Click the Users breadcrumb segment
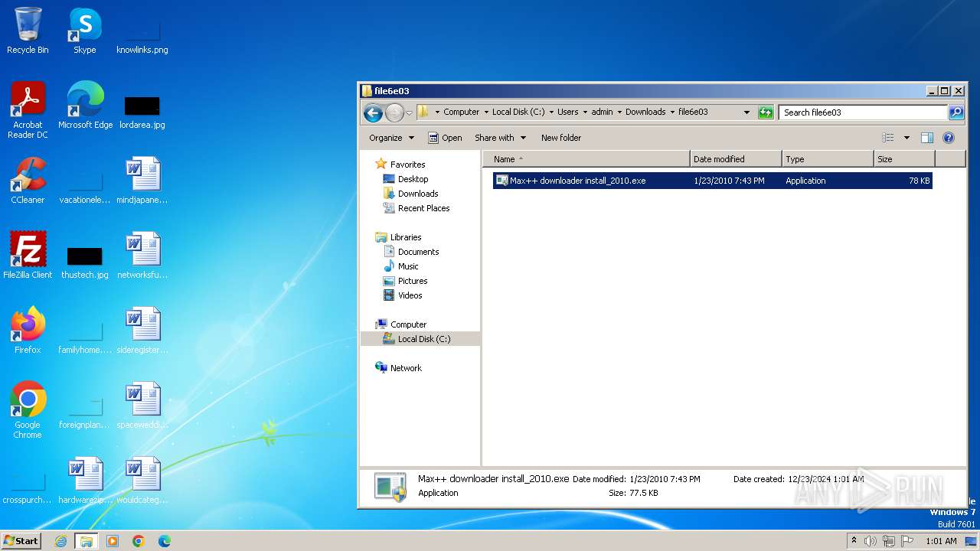This screenshot has width=980, height=551. pyautogui.click(x=568, y=112)
